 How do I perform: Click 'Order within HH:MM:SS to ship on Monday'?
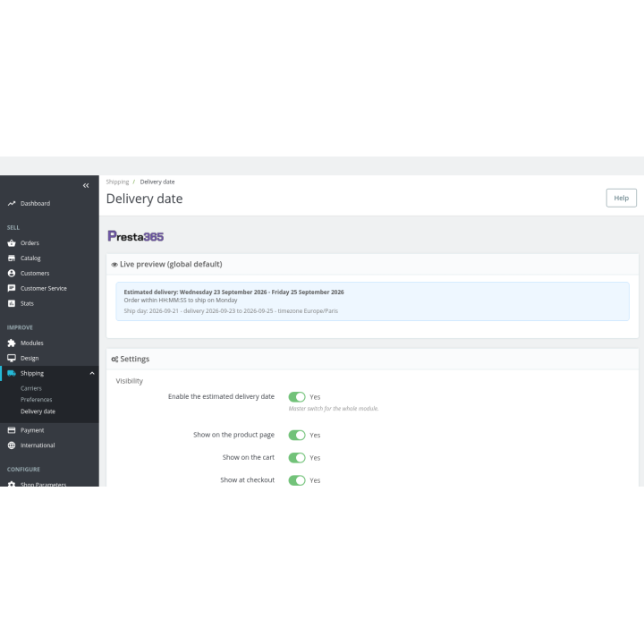(181, 301)
